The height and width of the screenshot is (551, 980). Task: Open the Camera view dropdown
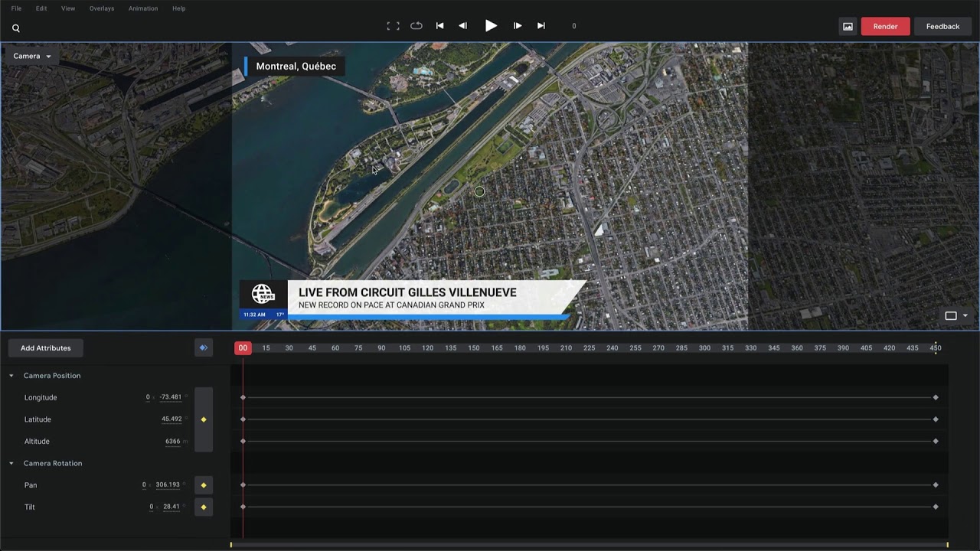tap(32, 56)
